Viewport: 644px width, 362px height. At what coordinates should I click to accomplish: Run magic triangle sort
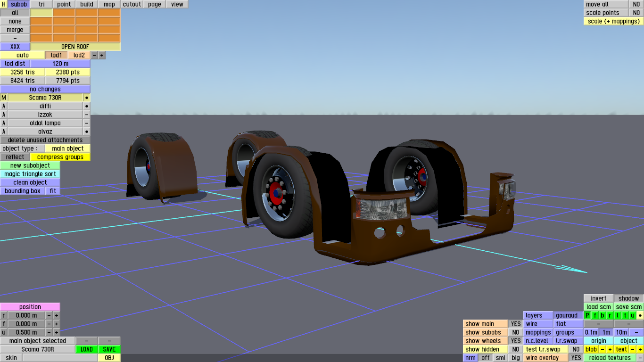coord(30,174)
